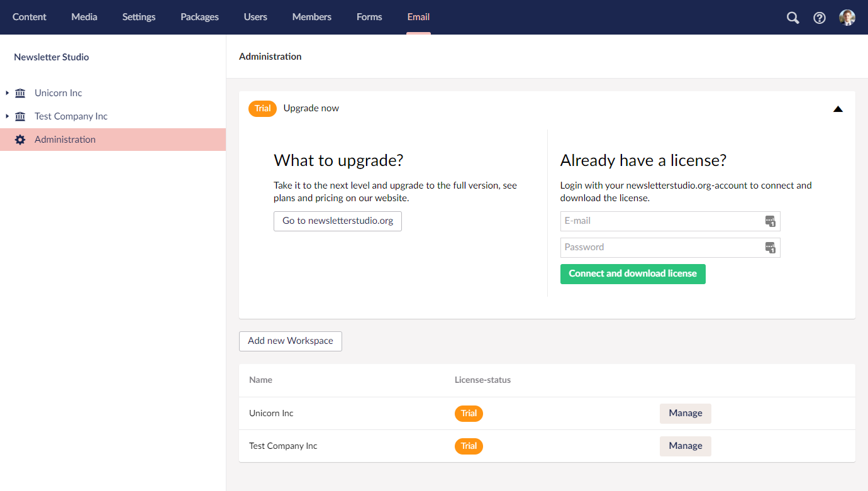Click the License-status column header
This screenshot has width=868, height=491.
pos(483,380)
